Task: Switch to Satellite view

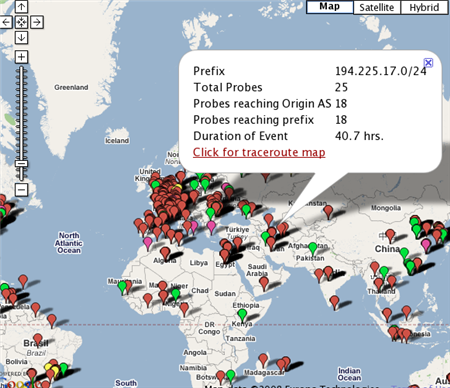Action: (x=377, y=7)
